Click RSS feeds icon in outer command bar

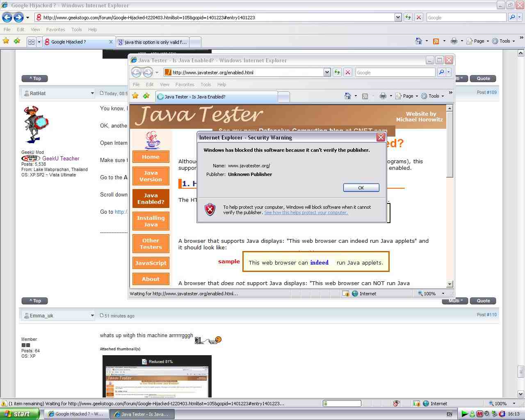point(436,41)
